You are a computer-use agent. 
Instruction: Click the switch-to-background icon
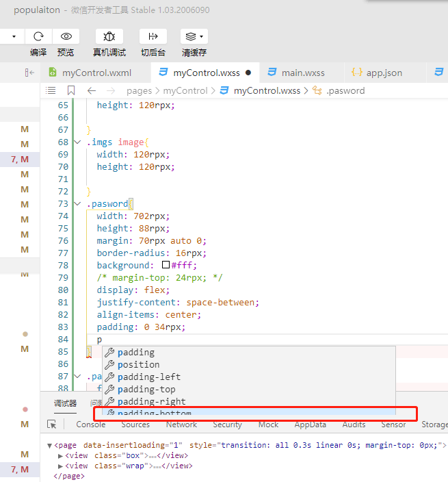coord(153,36)
